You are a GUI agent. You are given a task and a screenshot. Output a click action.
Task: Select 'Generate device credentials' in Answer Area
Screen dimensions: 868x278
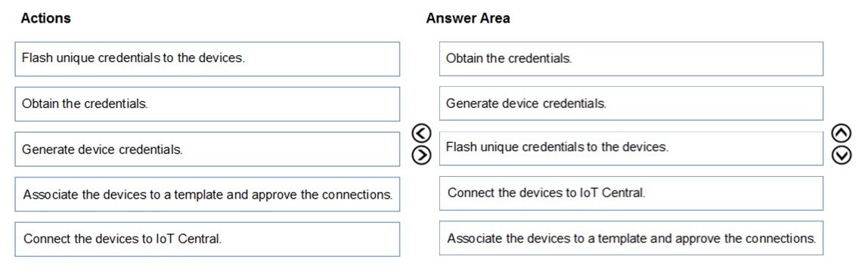(x=631, y=103)
